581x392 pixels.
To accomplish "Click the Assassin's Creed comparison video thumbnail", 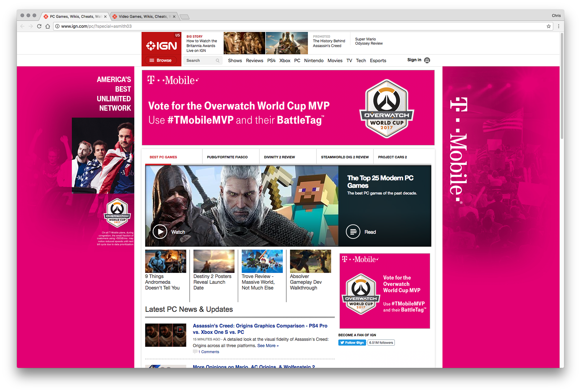I will click(166, 335).
